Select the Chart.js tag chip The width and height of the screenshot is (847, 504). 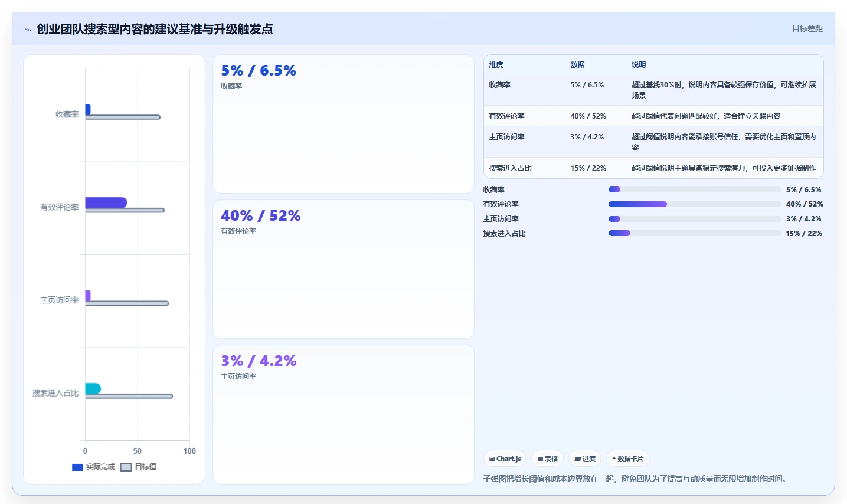coord(505,459)
